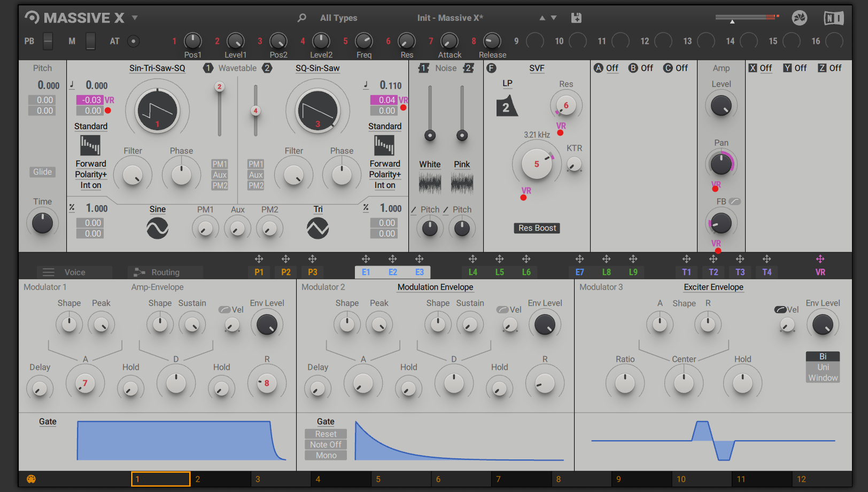Open the color palette icon in the bottom bar
The height and width of the screenshot is (492, 868).
[32, 479]
